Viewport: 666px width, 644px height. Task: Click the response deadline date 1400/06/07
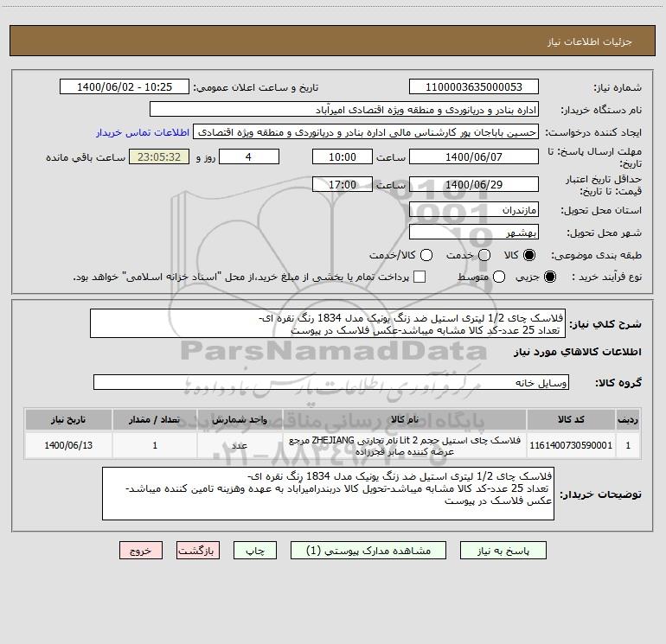[474, 157]
